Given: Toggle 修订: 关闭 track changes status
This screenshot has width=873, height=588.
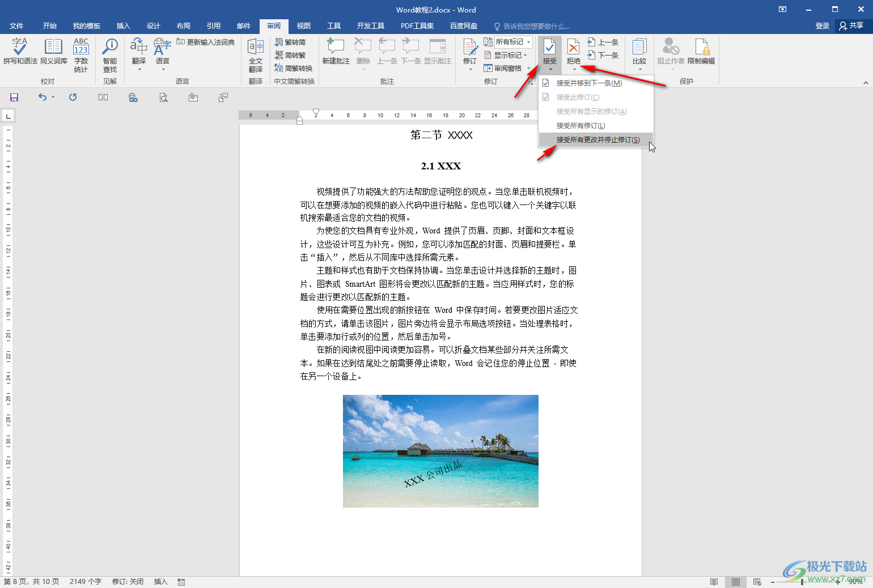Looking at the screenshot, I should click(128, 582).
